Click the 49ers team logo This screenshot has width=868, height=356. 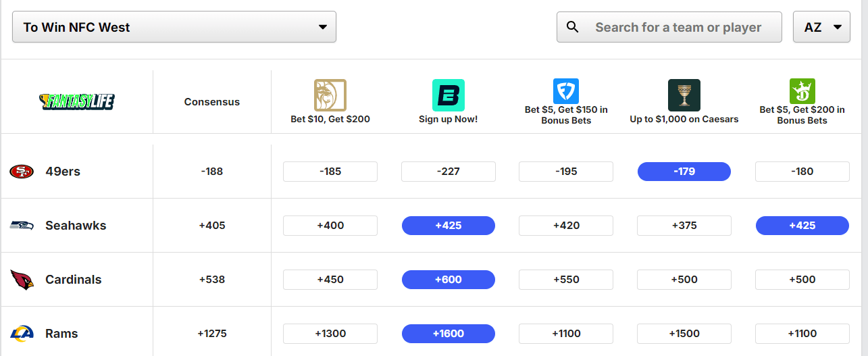click(x=22, y=172)
